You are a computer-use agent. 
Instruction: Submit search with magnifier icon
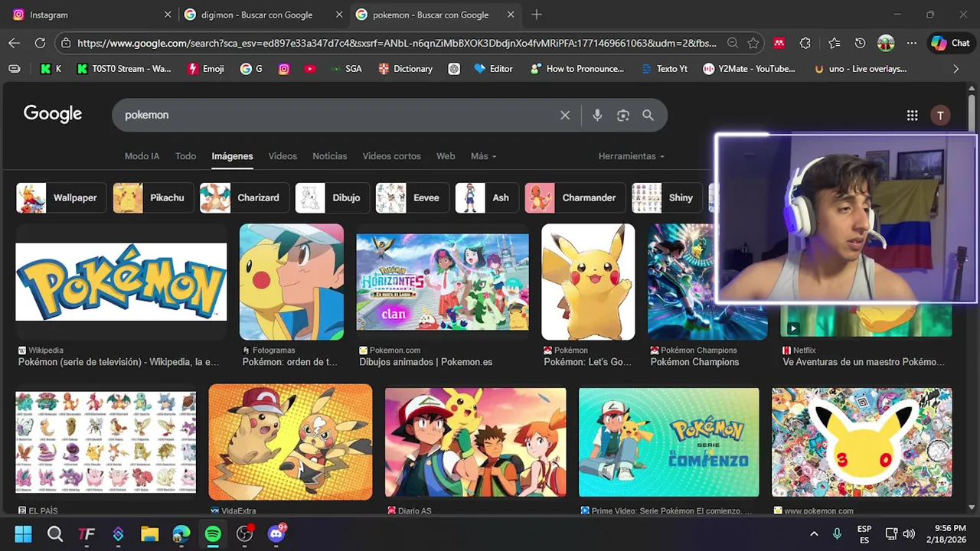coord(648,115)
